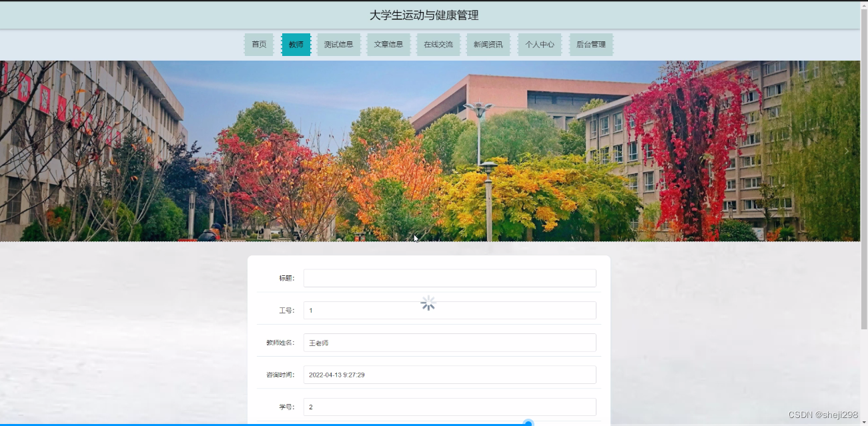The image size is (868, 426).
Task: Click the 教师姓名 field showing 王老师
Action: tap(449, 342)
